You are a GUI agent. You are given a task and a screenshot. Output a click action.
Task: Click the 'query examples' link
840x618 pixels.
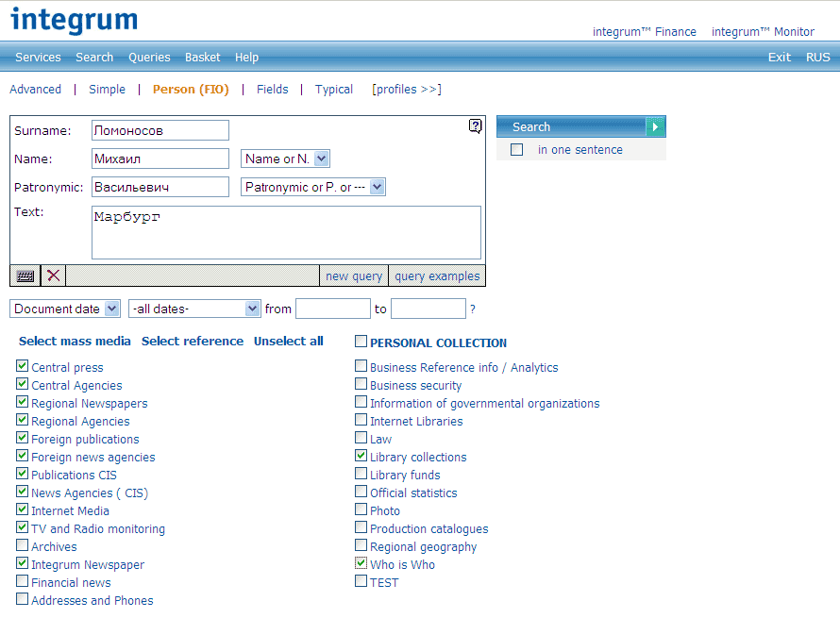click(x=437, y=276)
